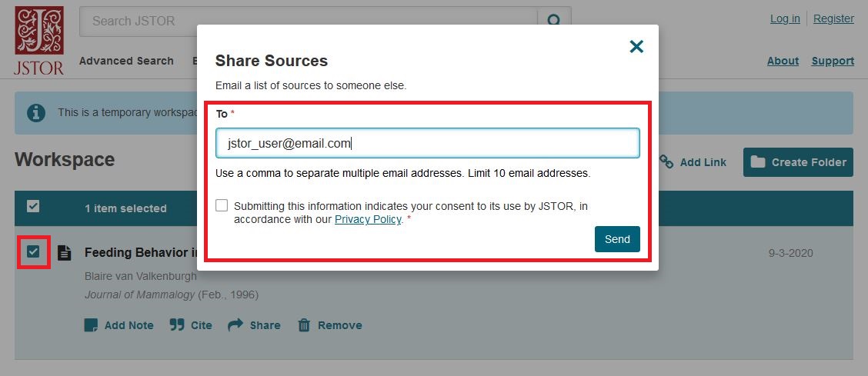This screenshot has height=376, width=868.
Task: Click the "Limit 10 email addresses" hint text
Action: (x=529, y=173)
